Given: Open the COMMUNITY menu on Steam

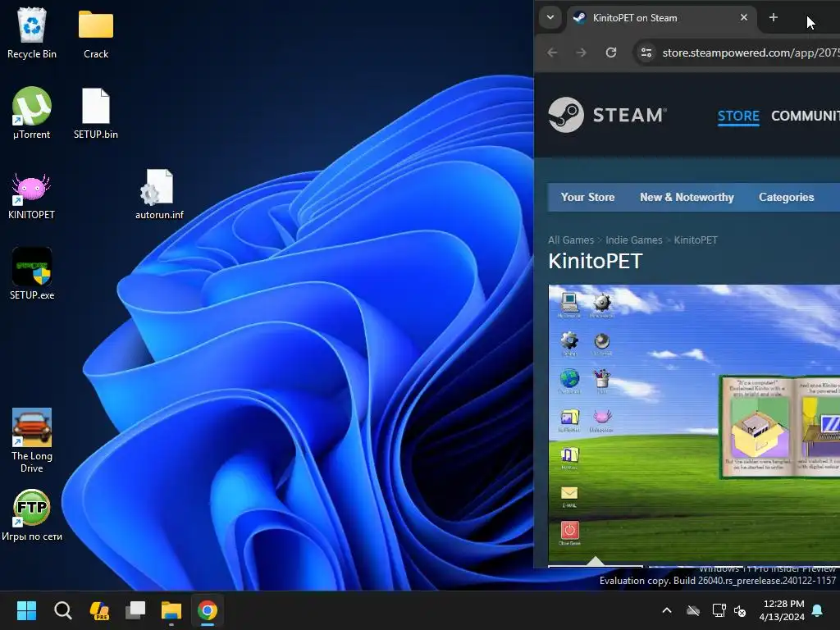Looking at the screenshot, I should tap(806, 116).
